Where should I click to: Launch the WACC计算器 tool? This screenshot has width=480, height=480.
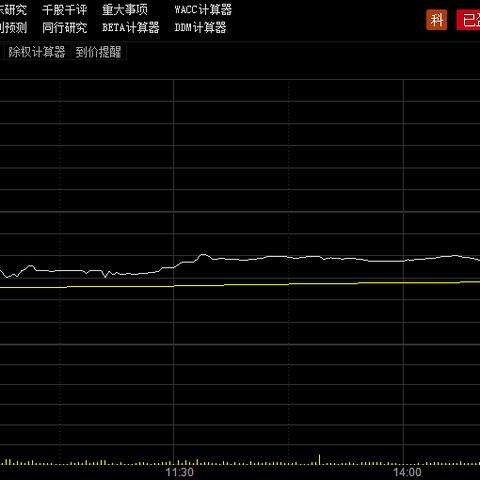pos(203,10)
